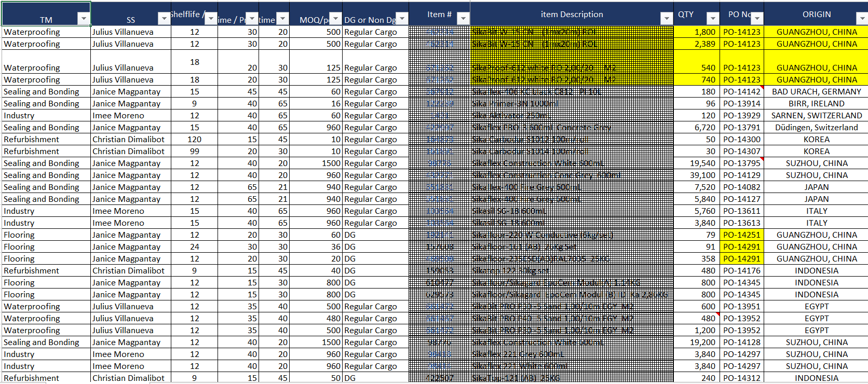The image size is (868, 384).
Task: Select the SARNEN, SWITZERLAND origin cell
Action: [x=816, y=116]
